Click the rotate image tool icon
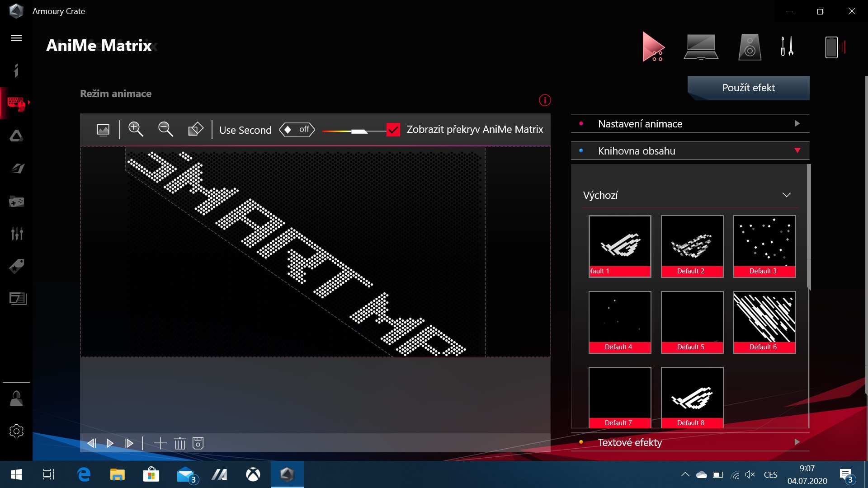 195,129
